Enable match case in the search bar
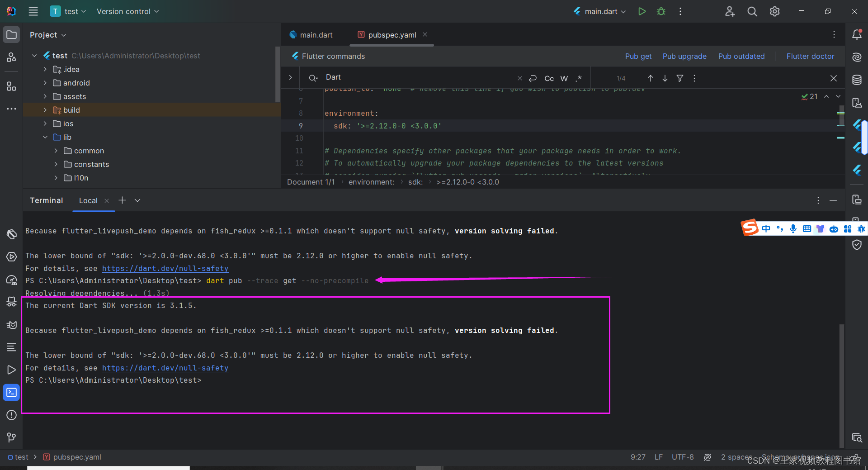 (548, 78)
